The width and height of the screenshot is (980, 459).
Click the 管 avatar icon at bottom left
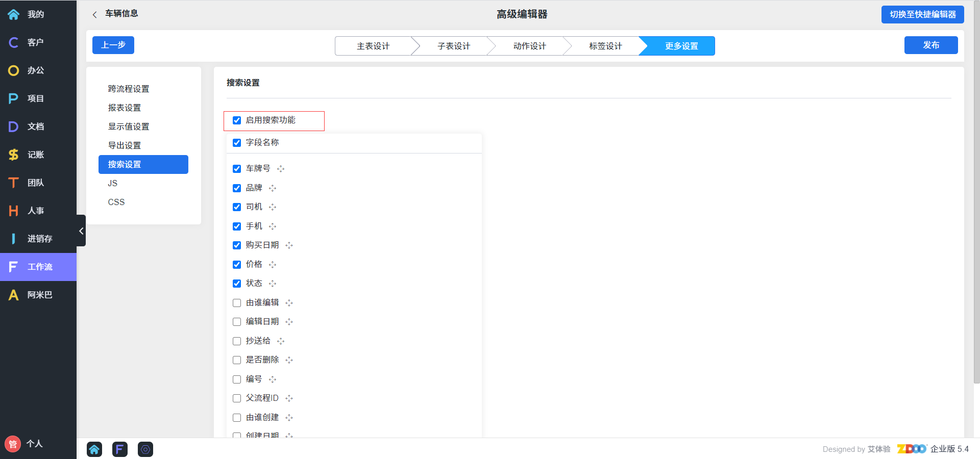click(13, 444)
